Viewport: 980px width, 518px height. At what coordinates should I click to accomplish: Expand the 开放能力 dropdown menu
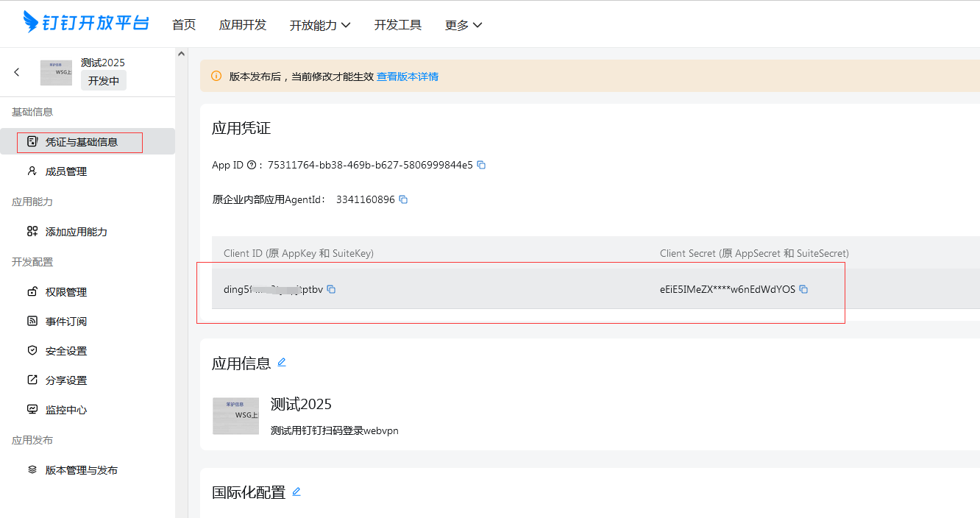point(320,25)
